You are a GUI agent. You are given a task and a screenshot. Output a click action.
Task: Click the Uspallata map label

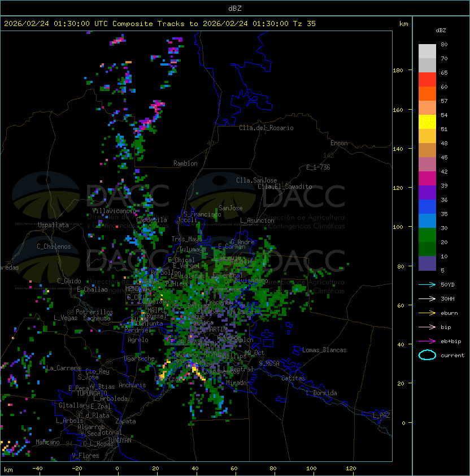[53, 225]
